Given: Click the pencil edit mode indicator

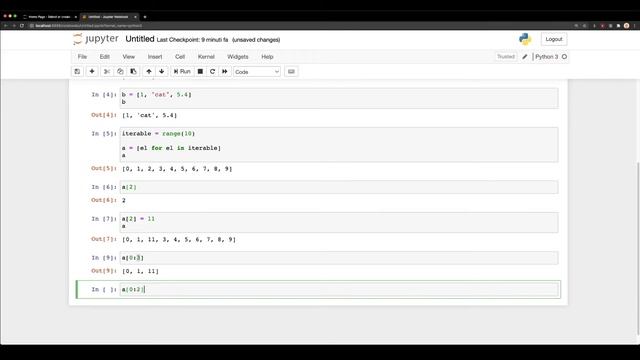Looking at the screenshot, I should pos(525,57).
